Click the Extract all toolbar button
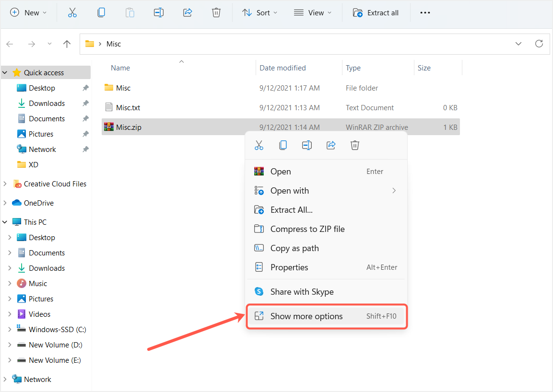Screen dimensions: 553x392 (376, 13)
